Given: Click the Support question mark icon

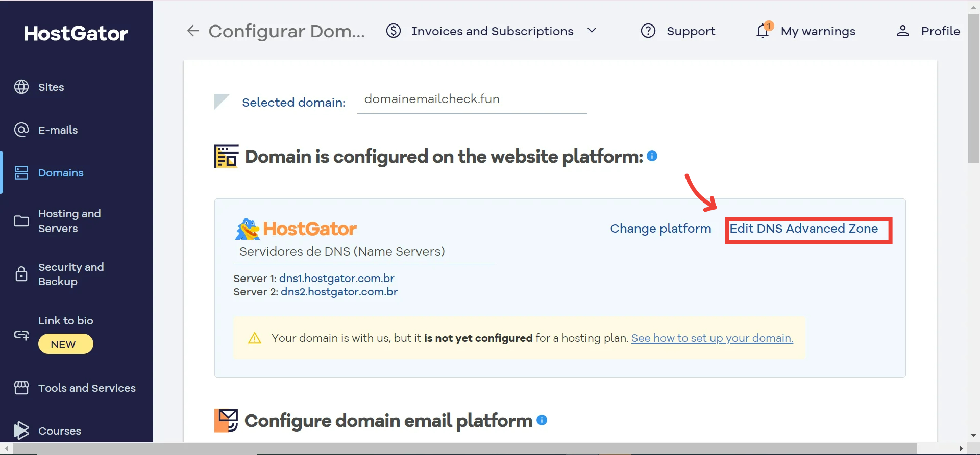Looking at the screenshot, I should [648, 31].
